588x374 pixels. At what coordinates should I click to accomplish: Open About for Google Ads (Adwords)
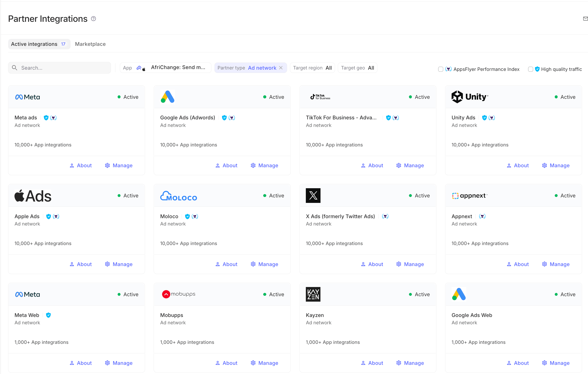point(226,165)
